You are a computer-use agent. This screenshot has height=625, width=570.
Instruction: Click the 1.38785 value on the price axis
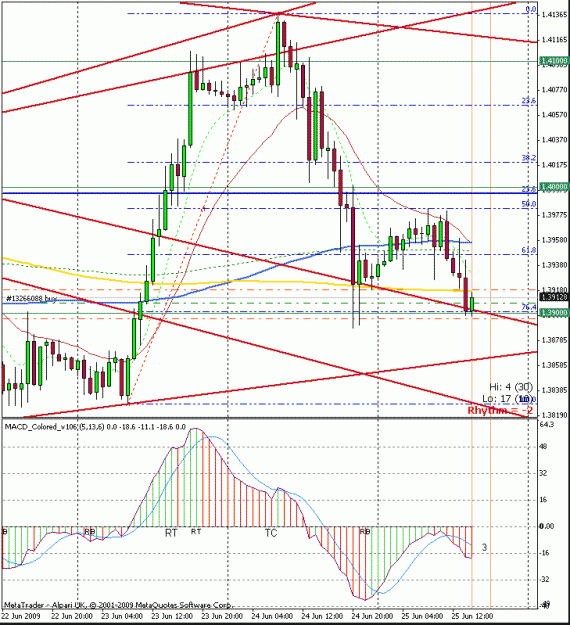click(x=554, y=340)
